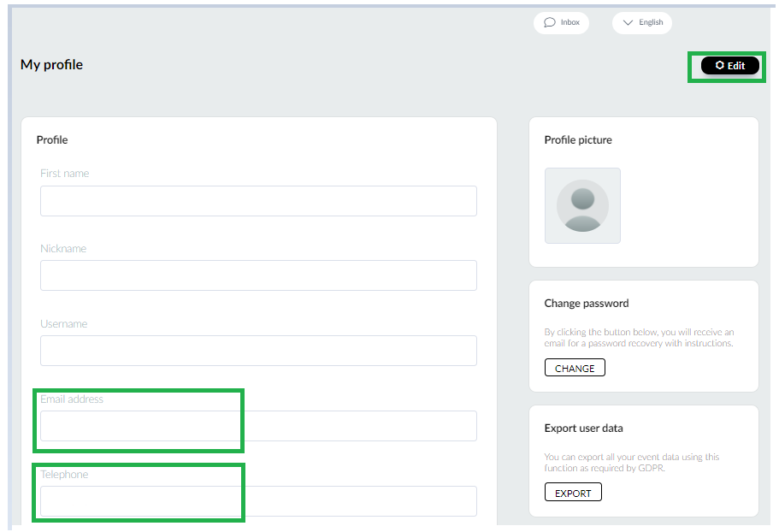Click the Nickname label
The image size is (779, 532).
coord(63,248)
